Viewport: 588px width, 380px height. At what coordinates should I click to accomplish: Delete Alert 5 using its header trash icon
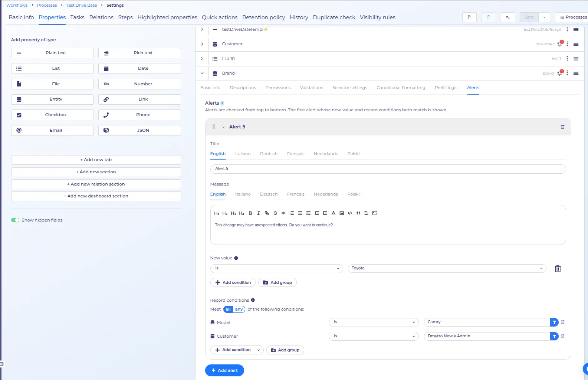click(562, 127)
